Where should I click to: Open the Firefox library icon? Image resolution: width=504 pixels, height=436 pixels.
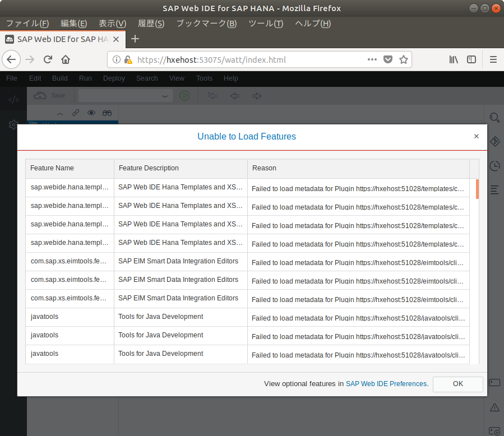454,59
